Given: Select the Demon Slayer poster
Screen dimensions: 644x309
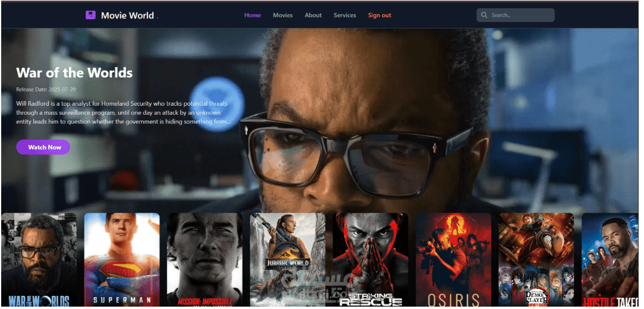Looking at the screenshot, I should pyautogui.click(x=536, y=260).
